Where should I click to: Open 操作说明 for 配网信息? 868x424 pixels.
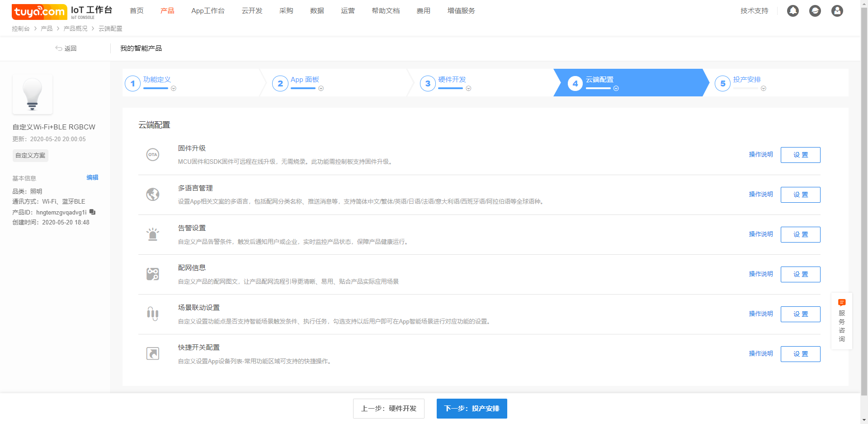click(x=761, y=274)
